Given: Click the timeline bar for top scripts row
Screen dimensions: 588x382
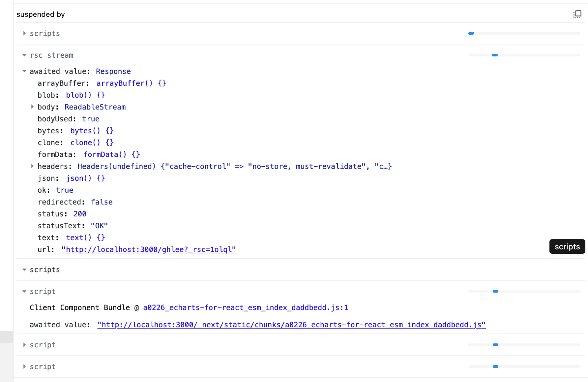Looking at the screenshot, I should [524, 34].
